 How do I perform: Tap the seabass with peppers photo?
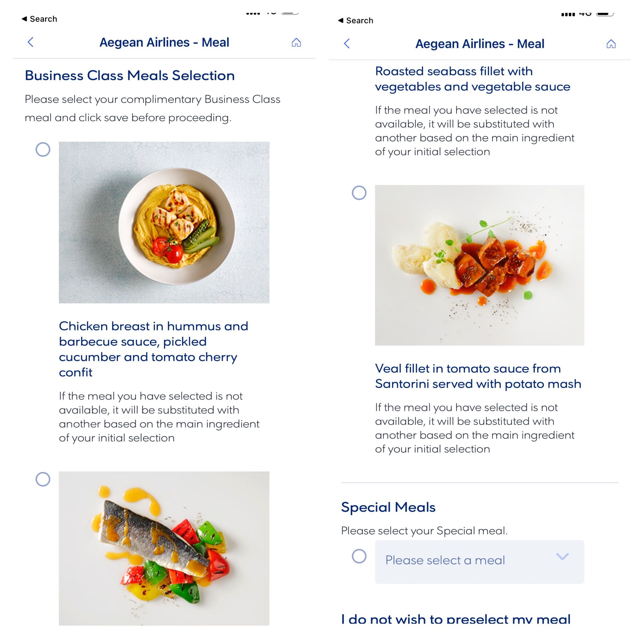[164, 548]
